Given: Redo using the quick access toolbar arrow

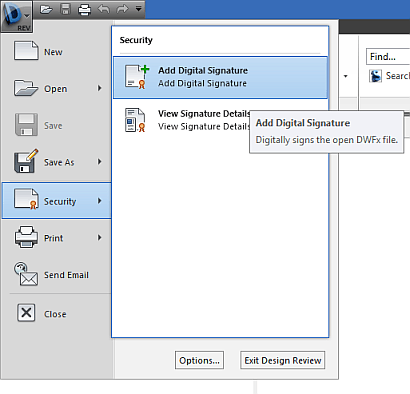Looking at the screenshot, I should (x=122, y=9).
